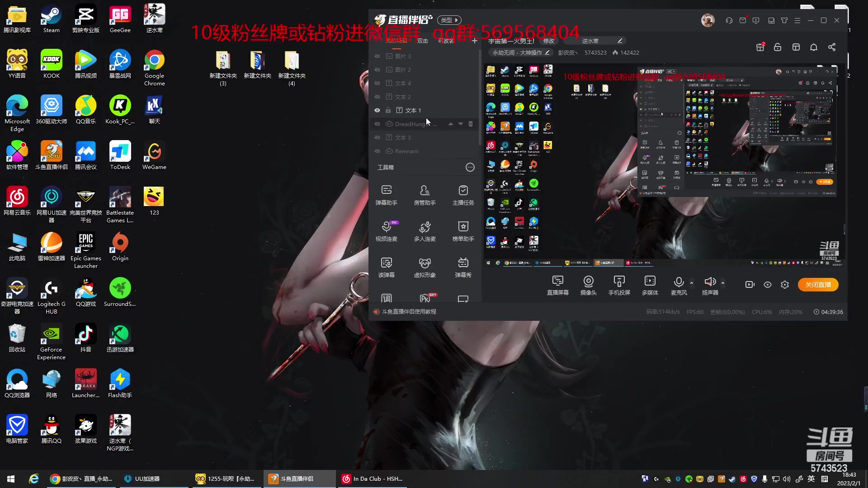Image resolution: width=868 pixels, height=488 pixels.
Task: Start 视频连麦 video co-streaming
Action: [386, 231]
